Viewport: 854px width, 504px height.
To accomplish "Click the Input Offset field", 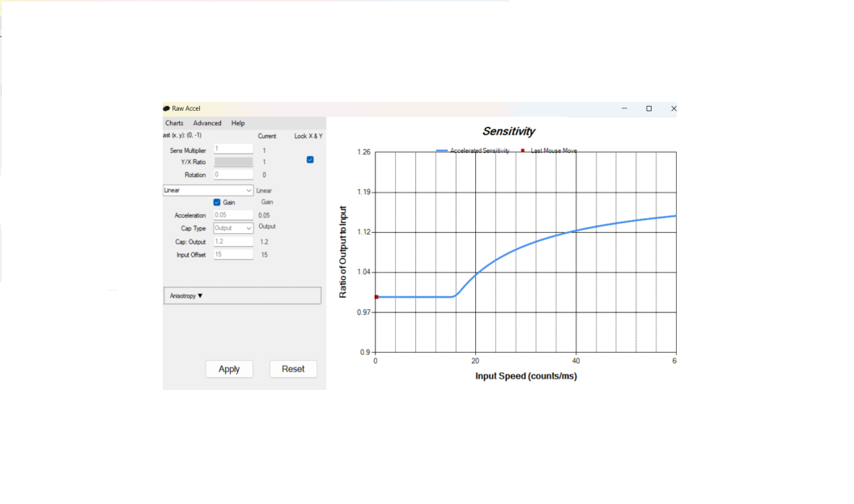I will (233, 253).
